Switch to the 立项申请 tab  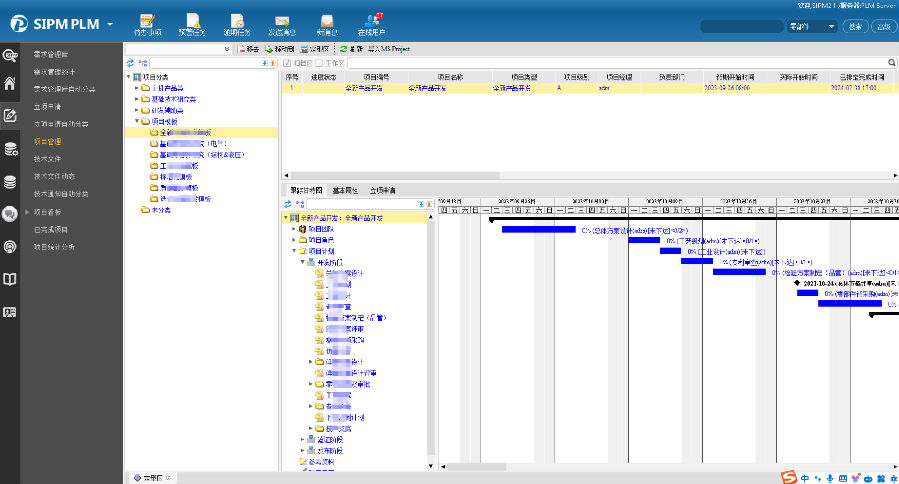coord(383,190)
